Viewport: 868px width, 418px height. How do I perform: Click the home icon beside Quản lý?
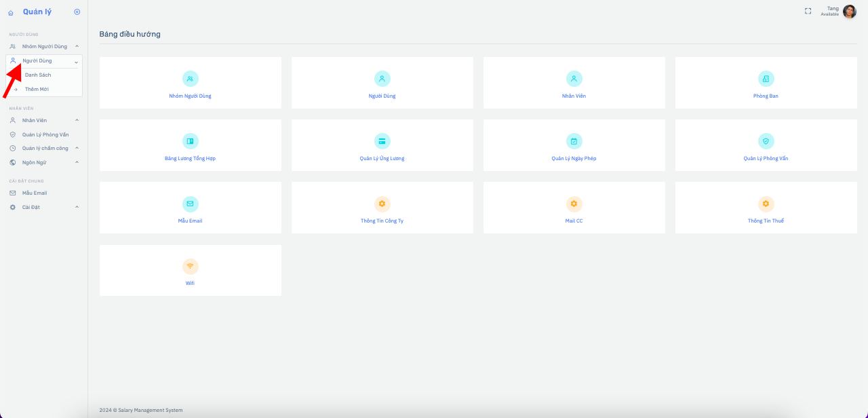11,13
